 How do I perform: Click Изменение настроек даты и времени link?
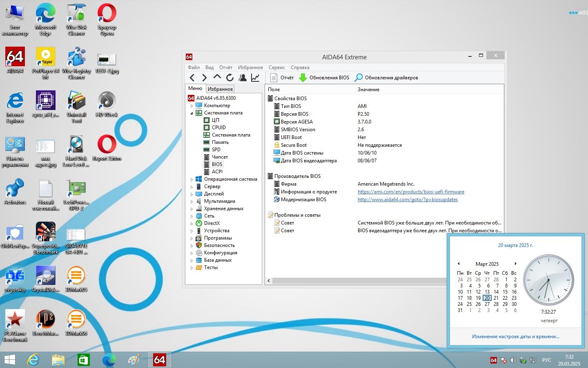pyautogui.click(x=516, y=337)
